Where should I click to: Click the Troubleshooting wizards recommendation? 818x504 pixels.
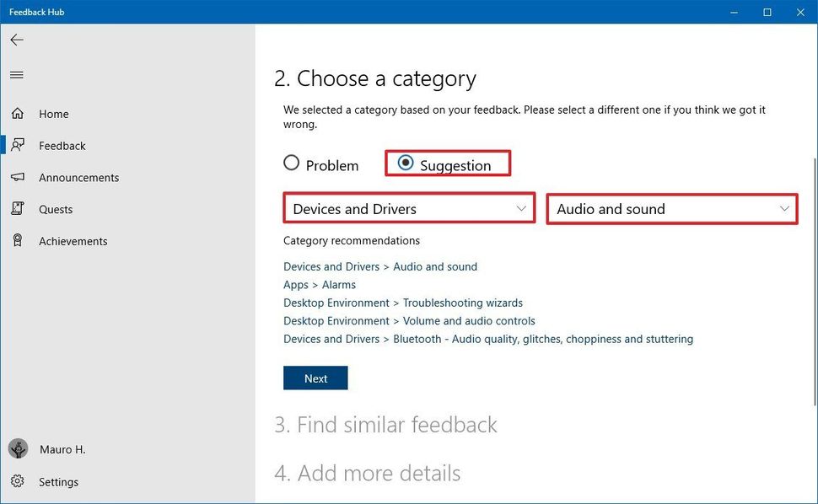click(x=402, y=303)
